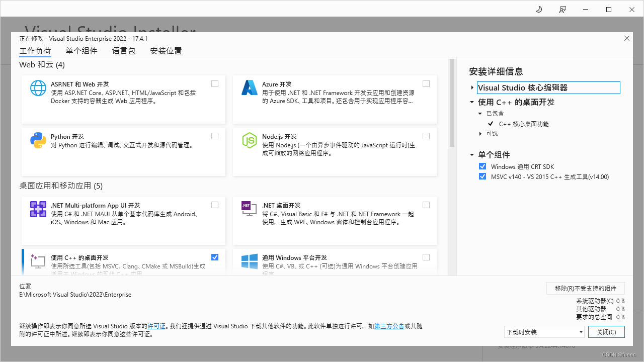
Task: Collapse 使用 C++ 的桌面开发 details
Action: point(472,102)
